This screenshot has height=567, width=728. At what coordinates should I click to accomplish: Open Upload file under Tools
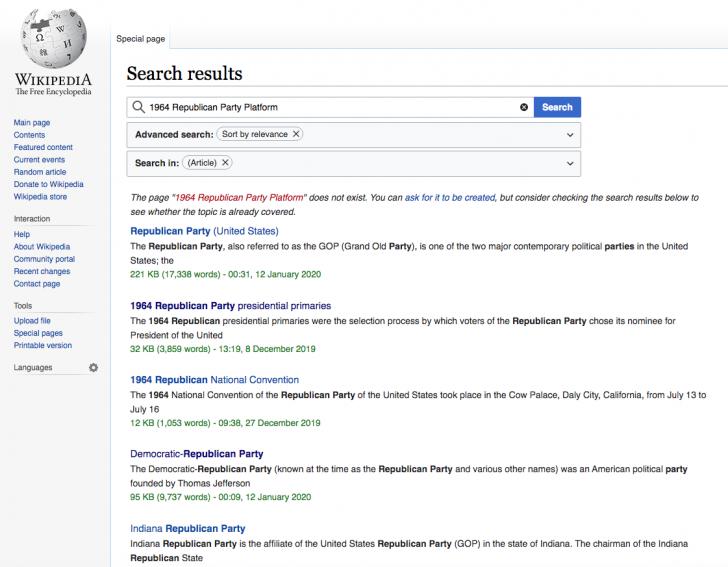tap(32, 320)
